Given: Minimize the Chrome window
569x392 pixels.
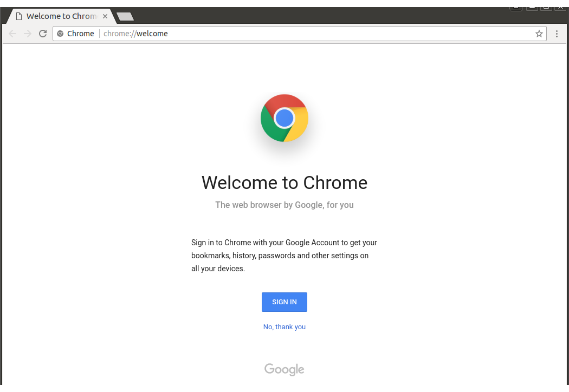Looking at the screenshot, I should [532, 8].
